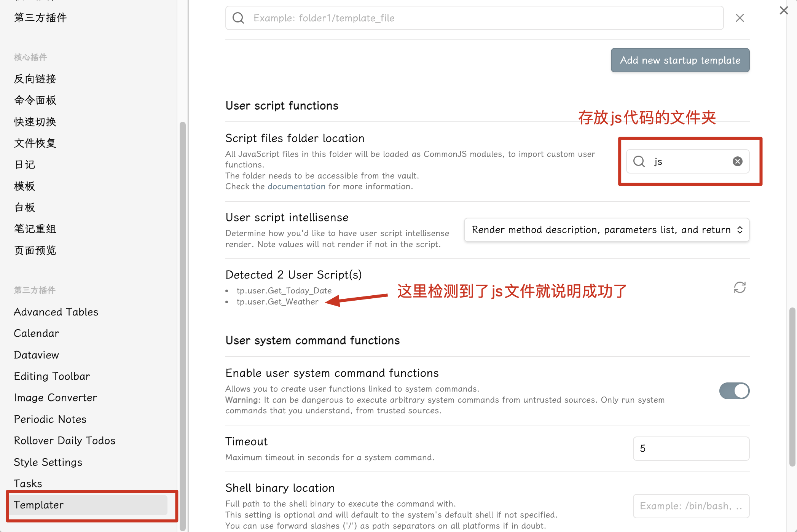
Task: Click the js script folder input
Action: click(x=688, y=161)
